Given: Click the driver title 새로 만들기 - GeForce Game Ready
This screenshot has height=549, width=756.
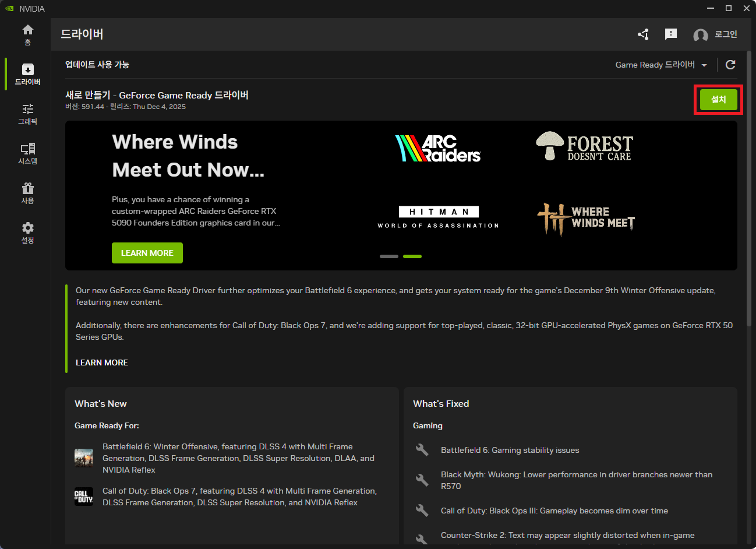Looking at the screenshot, I should [x=157, y=95].
